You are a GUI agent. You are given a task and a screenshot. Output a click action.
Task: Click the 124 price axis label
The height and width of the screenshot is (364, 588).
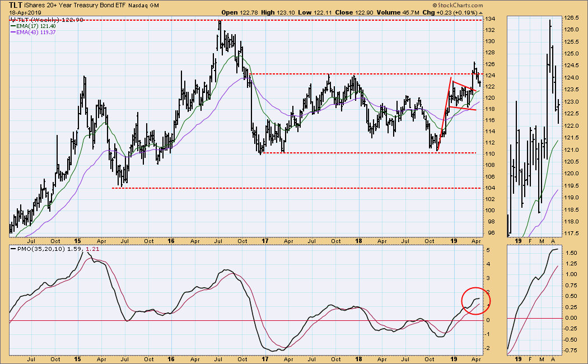pos(491,76)
